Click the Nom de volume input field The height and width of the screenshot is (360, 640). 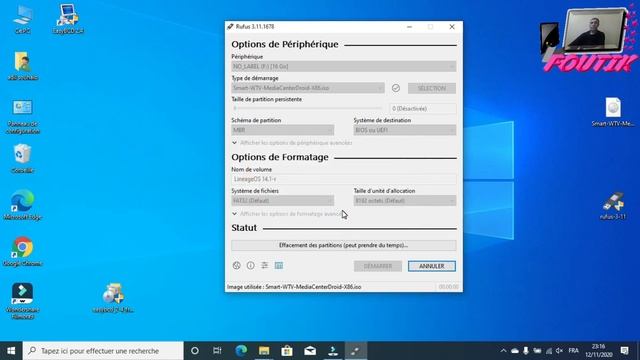(344, 179)
